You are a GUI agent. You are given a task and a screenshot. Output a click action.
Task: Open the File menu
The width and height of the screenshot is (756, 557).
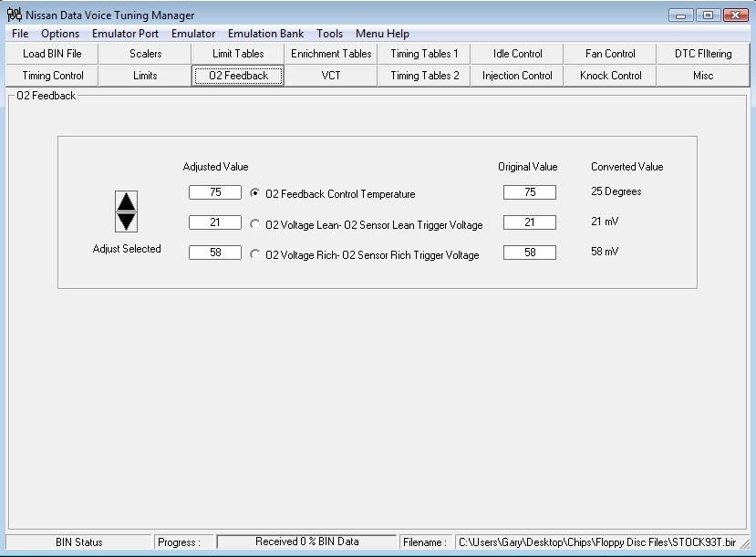pos(20,34)
